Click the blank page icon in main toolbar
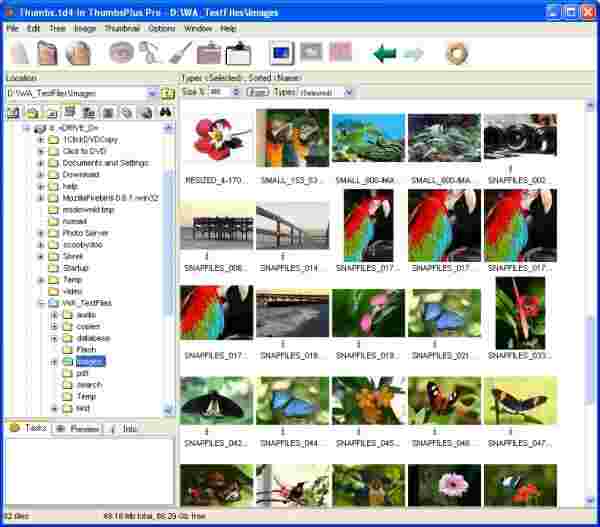600x527 pixels. pyautogui.click(x=20, y=52)
